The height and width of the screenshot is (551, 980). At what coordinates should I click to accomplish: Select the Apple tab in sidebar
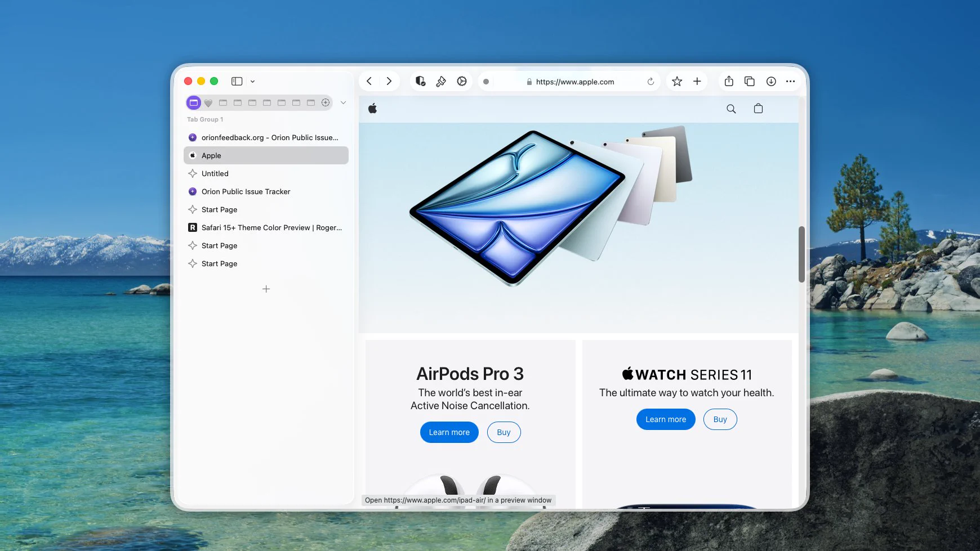coord(266,155)
